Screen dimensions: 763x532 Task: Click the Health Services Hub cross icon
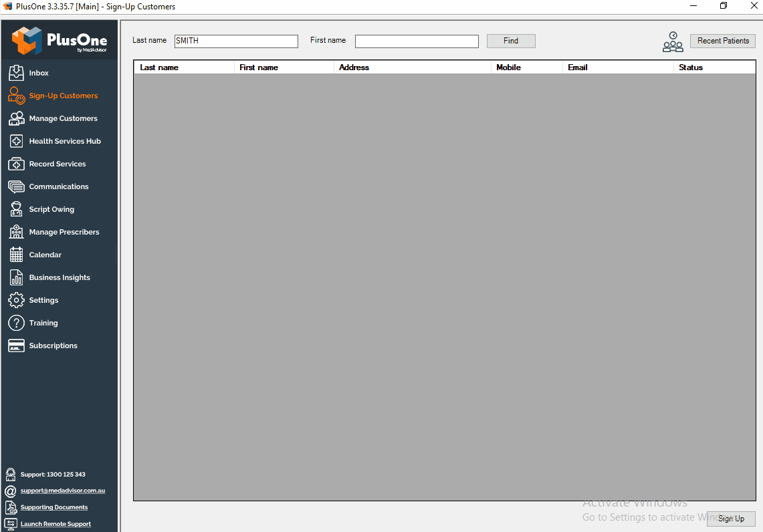pyautogui.click(x=16, y=141)
